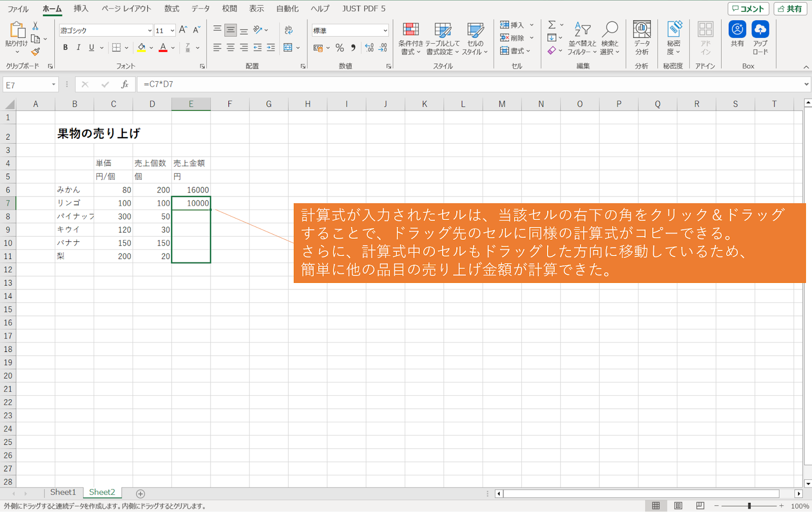
Task: Apply the yellow fill color bucket
Action: (142, 47)
